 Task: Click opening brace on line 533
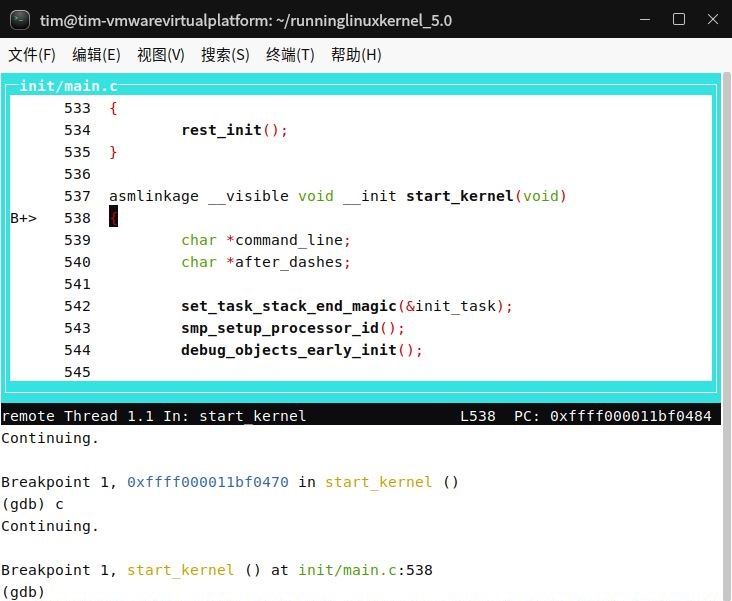point(113,108)
